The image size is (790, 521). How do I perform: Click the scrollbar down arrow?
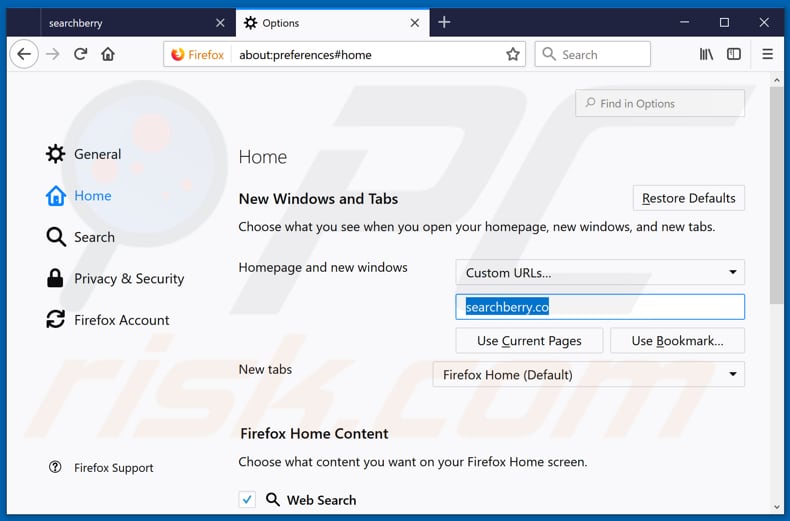pyautogui.click(x=776, y=507)
